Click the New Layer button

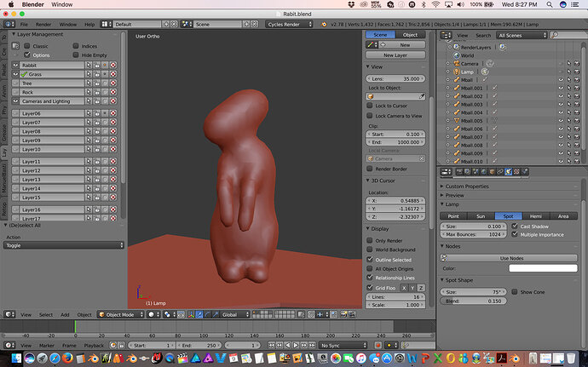point(395,55)
